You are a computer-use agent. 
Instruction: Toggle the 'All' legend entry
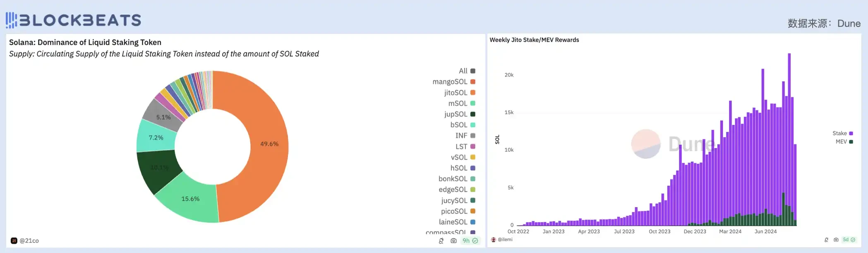click(x=467, y=71)
